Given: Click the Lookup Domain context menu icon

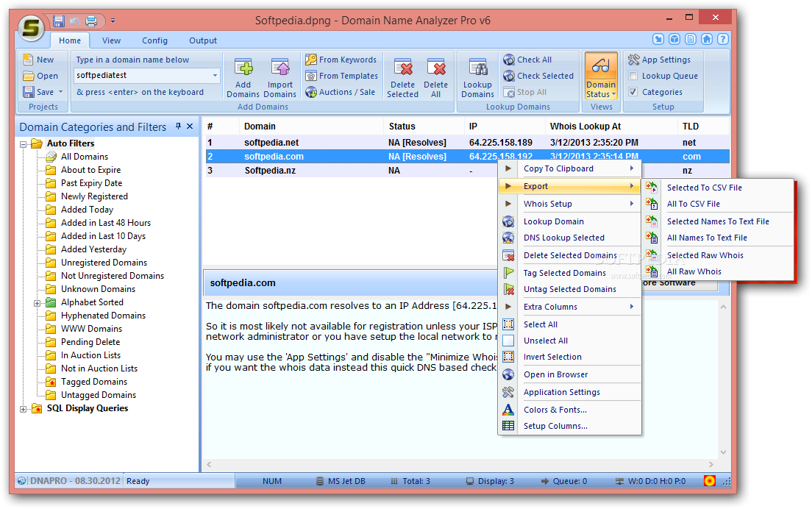Looking at the screenshot, I should [x=508, y=221].
